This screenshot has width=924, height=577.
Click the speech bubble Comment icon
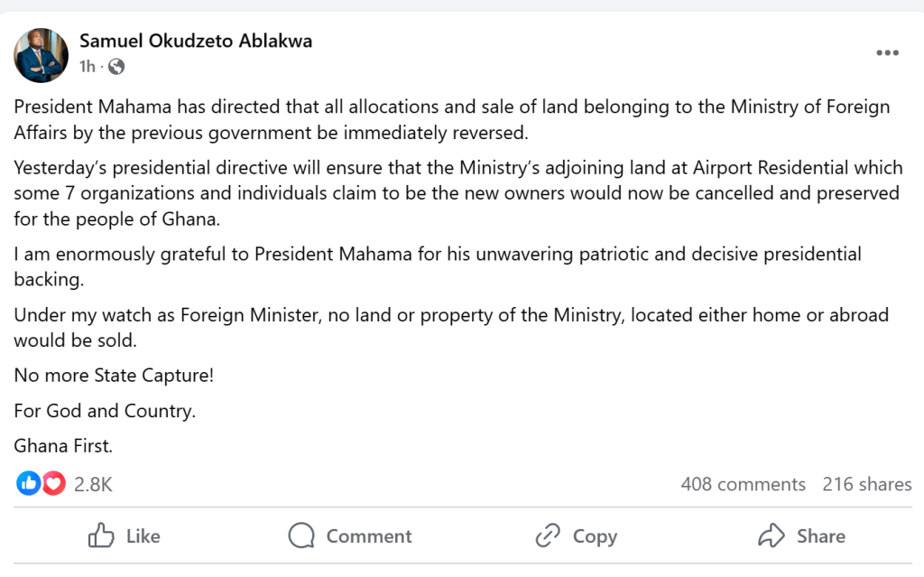tap(301, 535)
